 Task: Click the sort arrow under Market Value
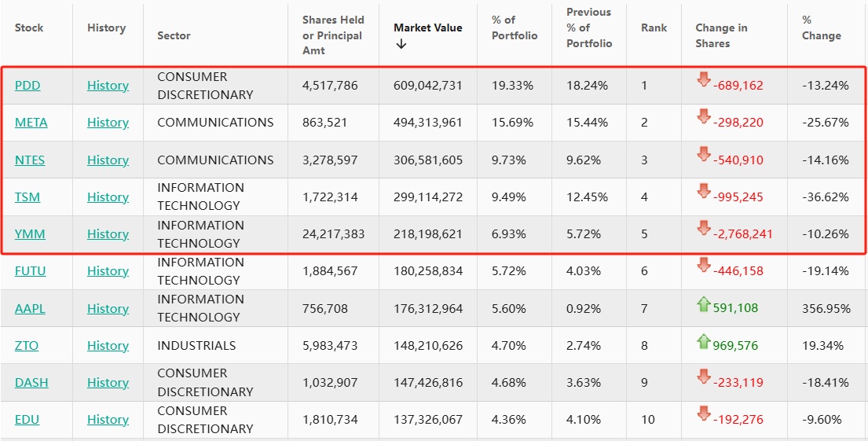(x=401, y=44)
